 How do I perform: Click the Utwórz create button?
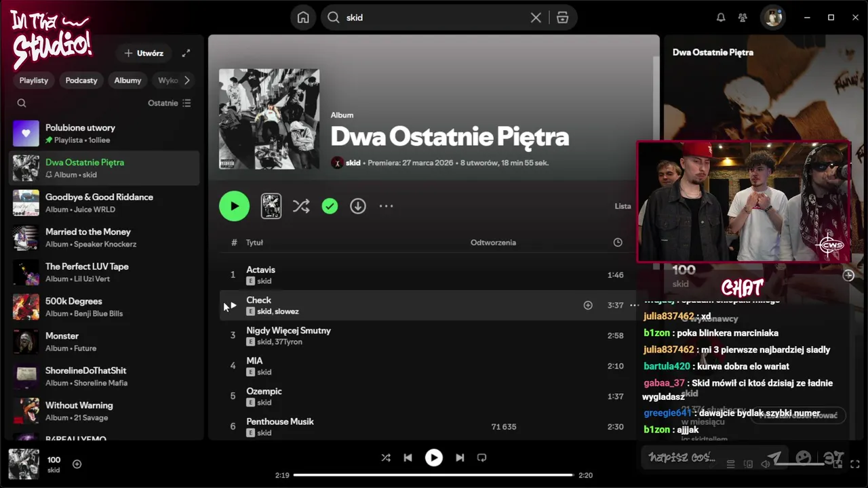pyautogui.click(x=144, y=53)
